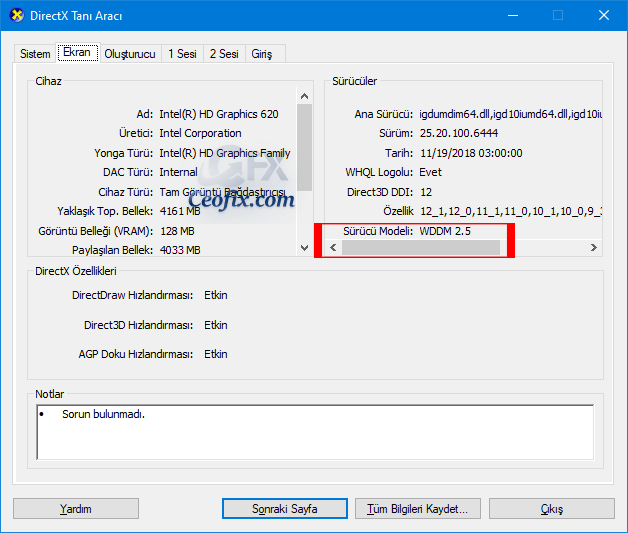Viewport: 628px width, 533px height.
Task: Click the Çıkış button
Action: [x=552, y=509]
